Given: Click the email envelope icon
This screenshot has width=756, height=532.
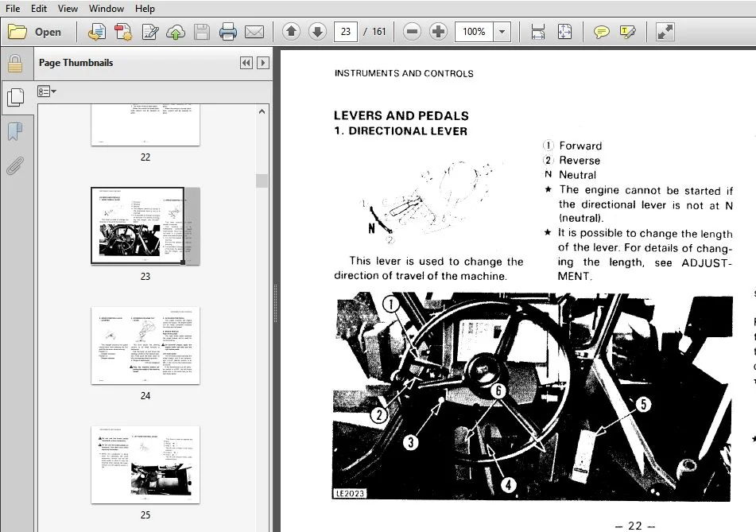Looking at the screenshot, I should pos(254,32).
